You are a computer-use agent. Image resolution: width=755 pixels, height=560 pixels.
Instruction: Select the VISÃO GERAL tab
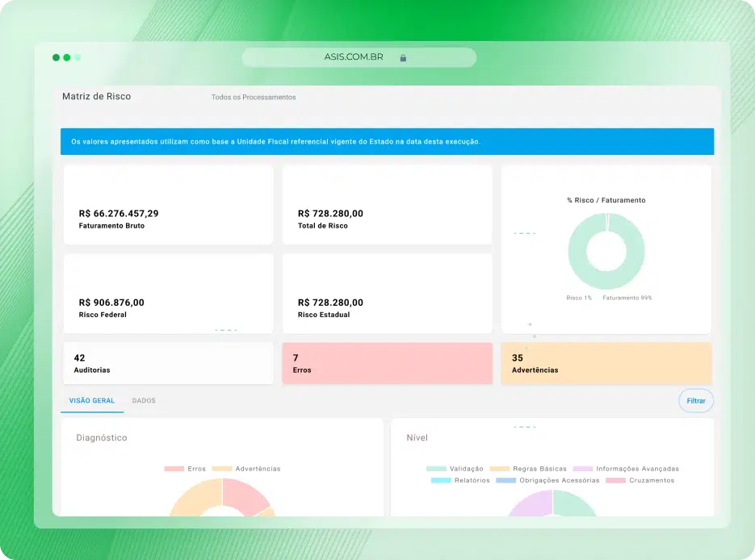pyautogui.click(x=92, y=401)
